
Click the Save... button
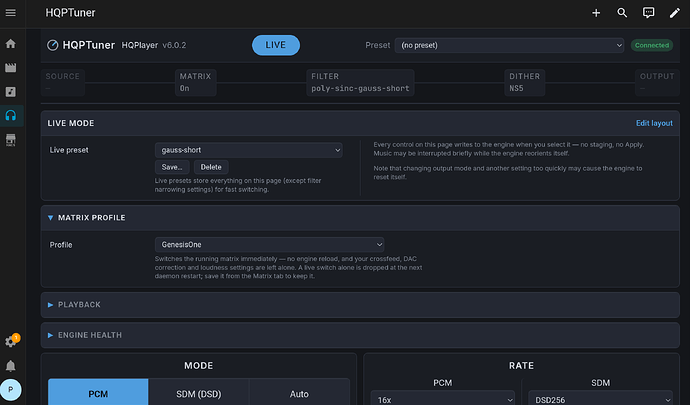tap(172, 167)
